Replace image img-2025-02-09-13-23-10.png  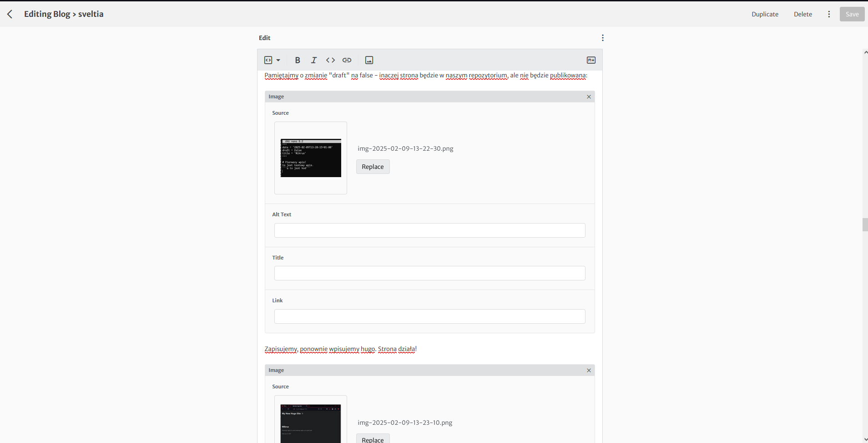tap(373, 439)
